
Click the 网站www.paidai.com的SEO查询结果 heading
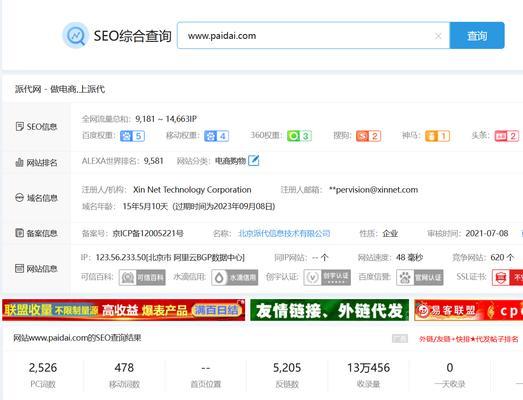pos(77,338)
